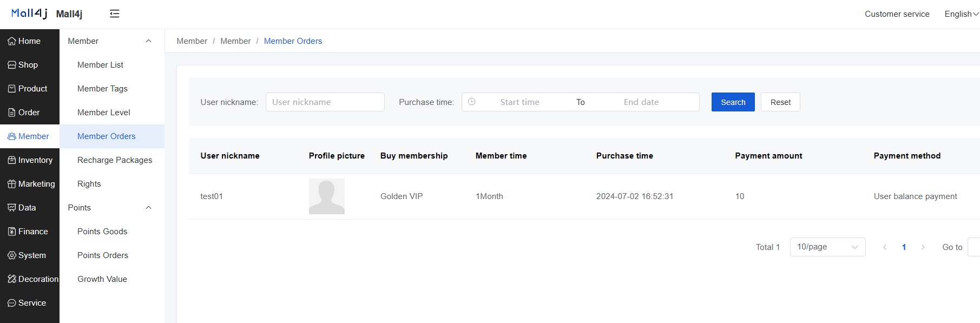Screen dimensions: 980x323
Task: Click the Home house icon
Action: click(12, 41)
